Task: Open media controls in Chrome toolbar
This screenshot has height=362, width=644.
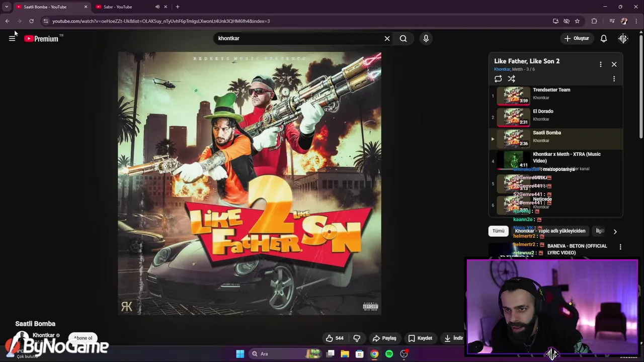Action: point(612,21)
